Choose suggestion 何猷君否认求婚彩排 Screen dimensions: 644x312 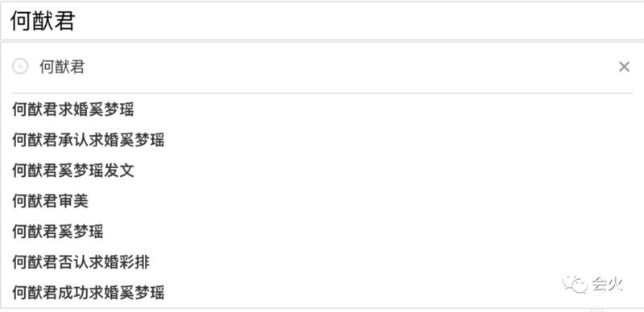tap(80, 262)
